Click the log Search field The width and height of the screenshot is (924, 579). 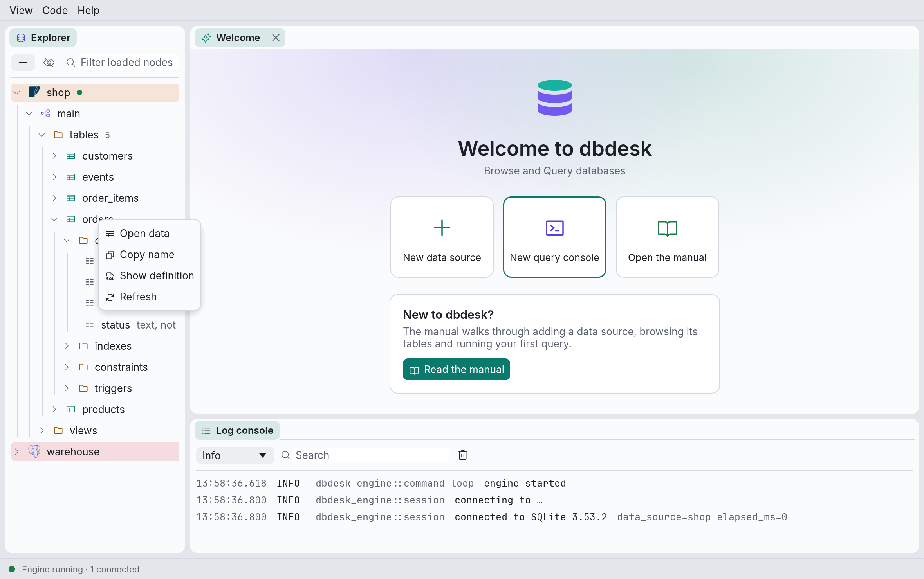pos(371,455)
